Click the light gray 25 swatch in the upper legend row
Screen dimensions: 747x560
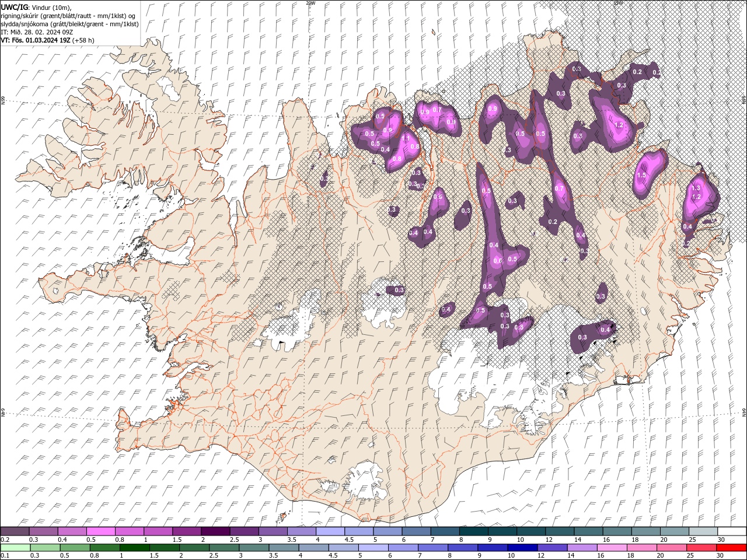tap(703, 531)
